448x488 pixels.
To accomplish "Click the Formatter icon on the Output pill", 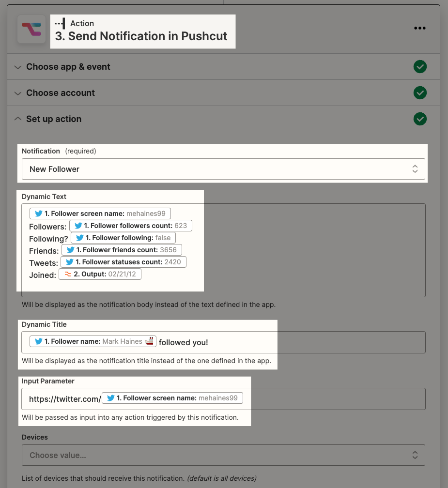I will tap(67, 274).
